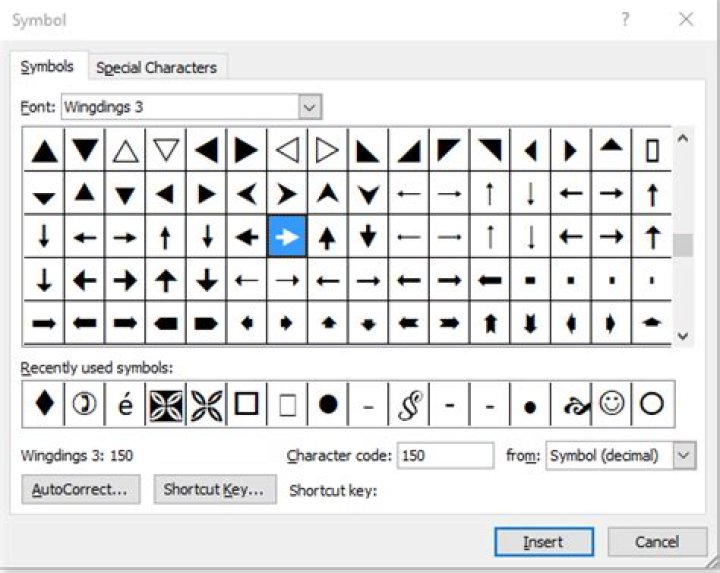Screen dimensions: 720x573
Task: Click into the Character code field
Action: pos(445,455)
